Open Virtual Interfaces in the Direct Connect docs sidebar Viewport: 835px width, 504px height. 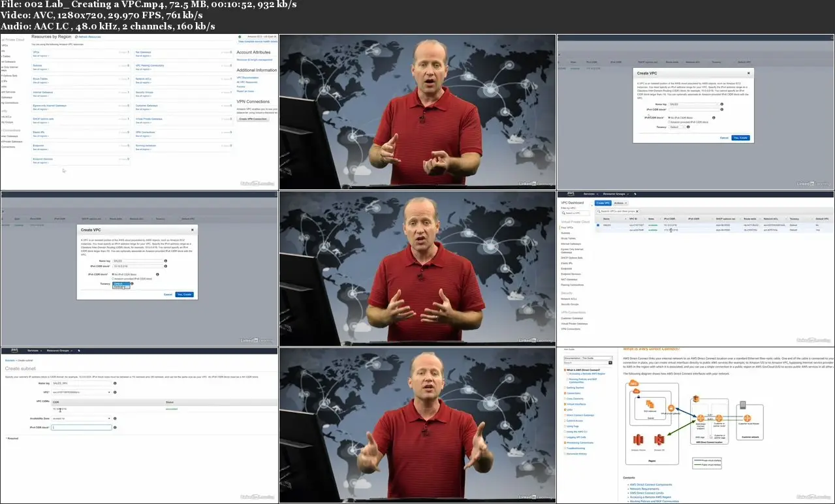[x=575, y=404]
